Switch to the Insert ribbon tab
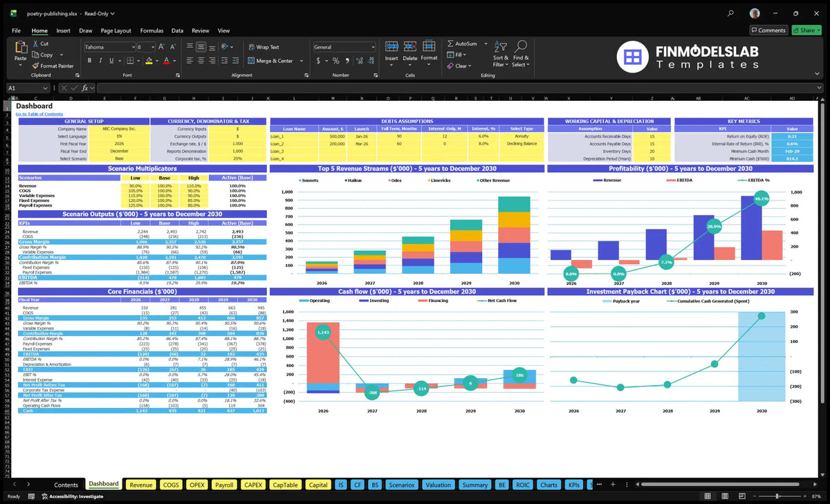This screenshot has height=504, width=830. (63, 30)
